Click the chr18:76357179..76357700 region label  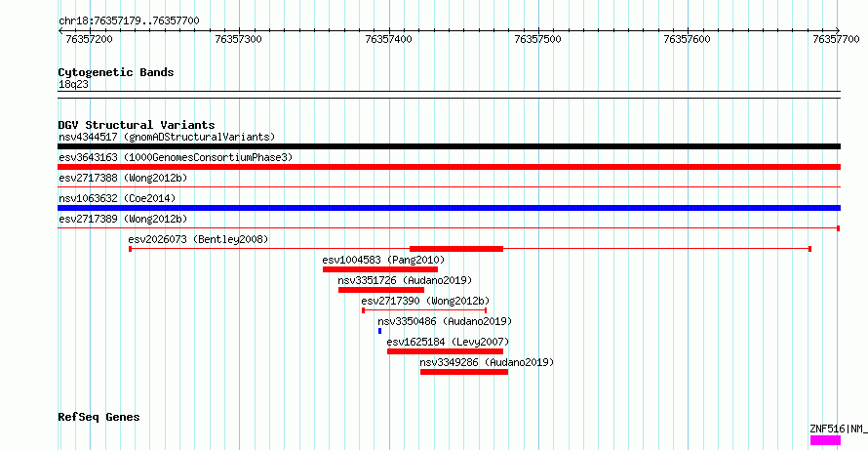[129, 21]
